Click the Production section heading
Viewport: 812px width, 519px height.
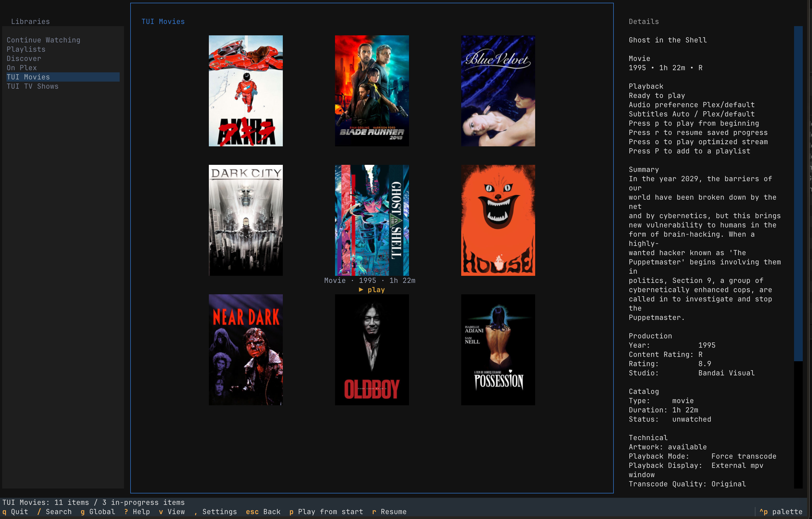coord(650,336)
